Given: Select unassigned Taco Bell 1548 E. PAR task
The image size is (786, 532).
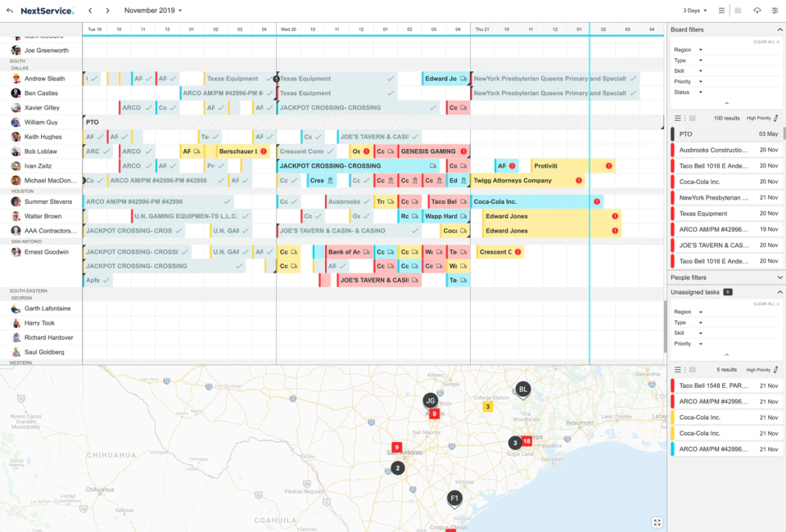Looking at the screenshot, I should tap(725, 385).
